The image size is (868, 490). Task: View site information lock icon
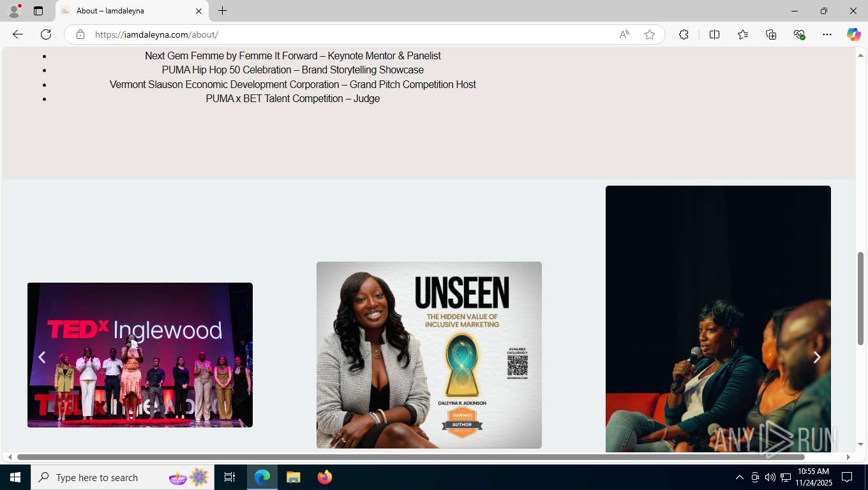pos(80,34)
